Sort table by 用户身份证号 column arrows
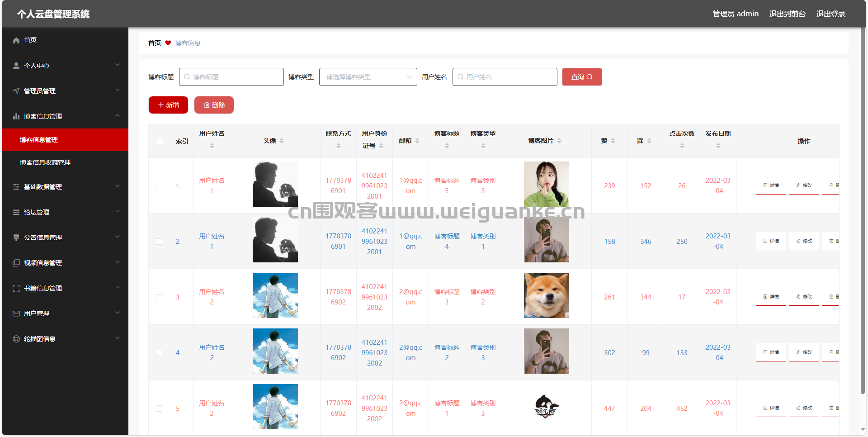The image size is (868, 437). pyautogui.click(x=381, y=146)
